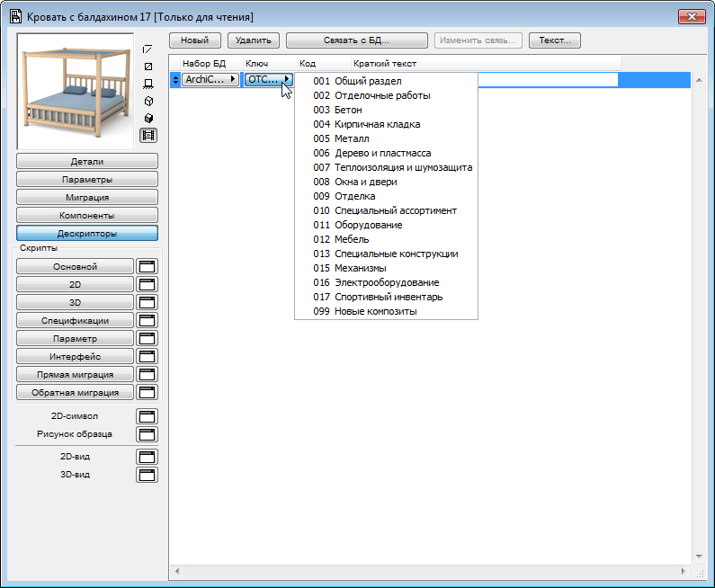The height and width of the screenshot is (588, 715).
Task: Choose 099 Новые композиты
Action: [386, 311]
